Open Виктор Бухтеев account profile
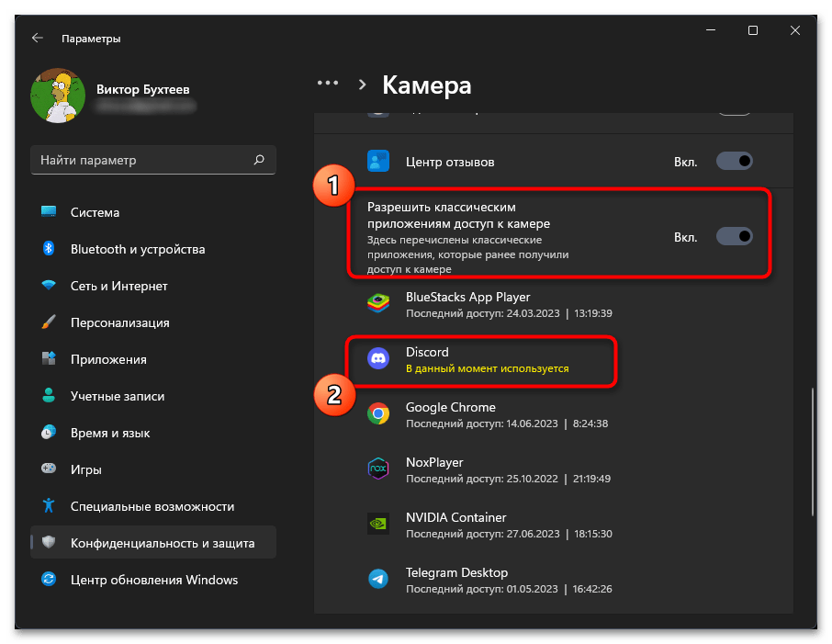Image resolution: width=832 pixels, height=644 pixels. click(x=110, y=95)
